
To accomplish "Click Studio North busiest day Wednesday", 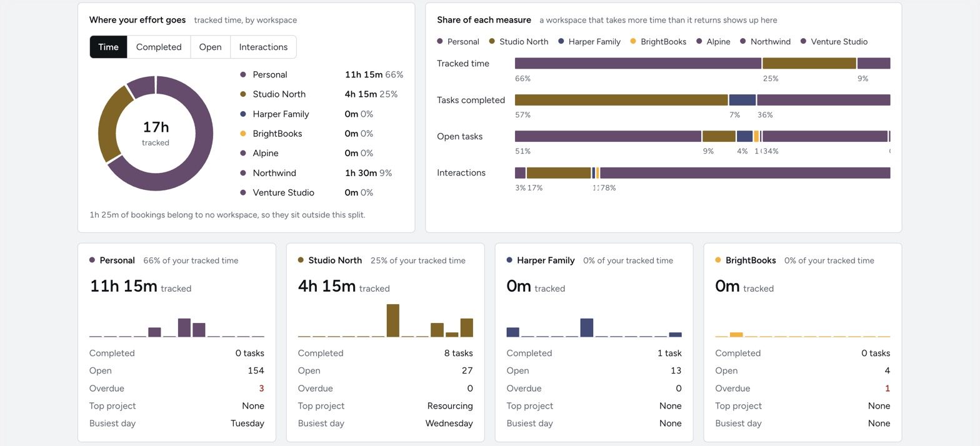I will tap(449, 424).
